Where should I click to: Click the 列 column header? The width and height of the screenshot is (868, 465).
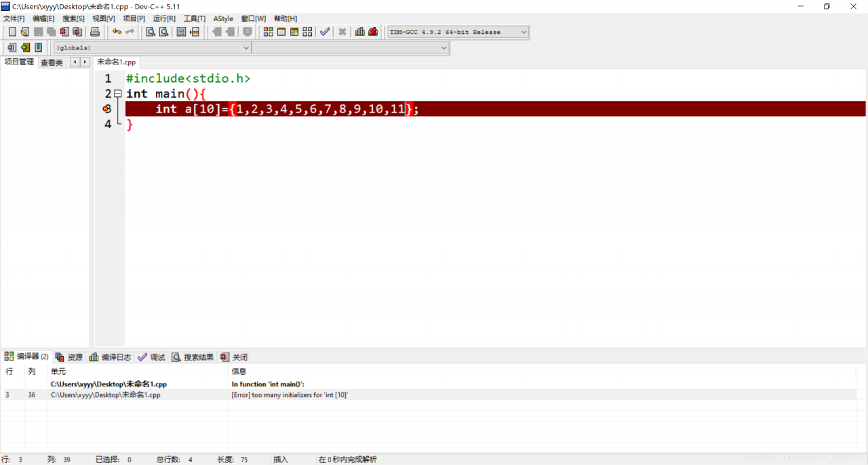tap(31, 371)
